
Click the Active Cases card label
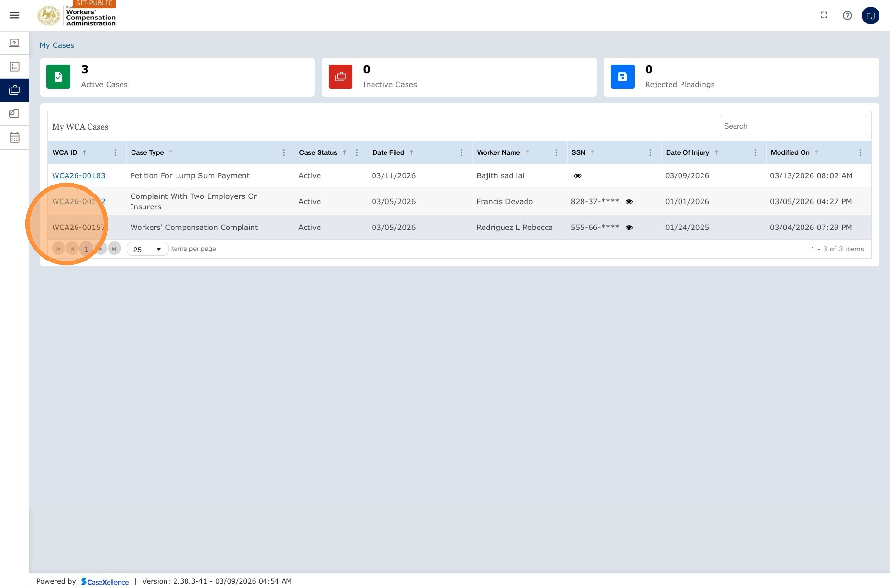point(104,85)
